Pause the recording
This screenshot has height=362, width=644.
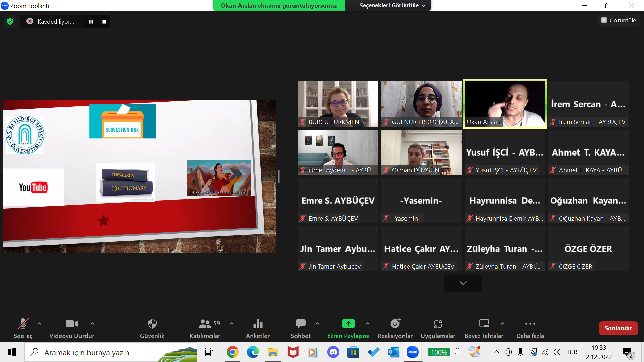[91, 22]
